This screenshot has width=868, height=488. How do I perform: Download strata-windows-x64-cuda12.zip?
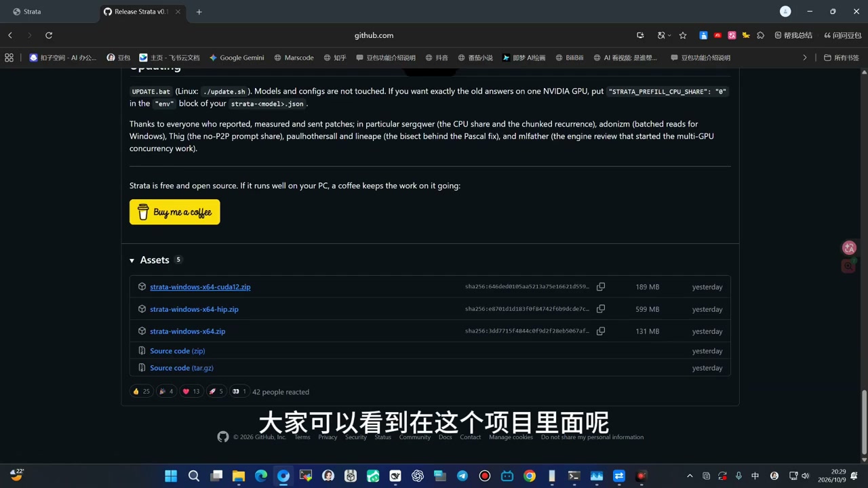tap(200, 287)
